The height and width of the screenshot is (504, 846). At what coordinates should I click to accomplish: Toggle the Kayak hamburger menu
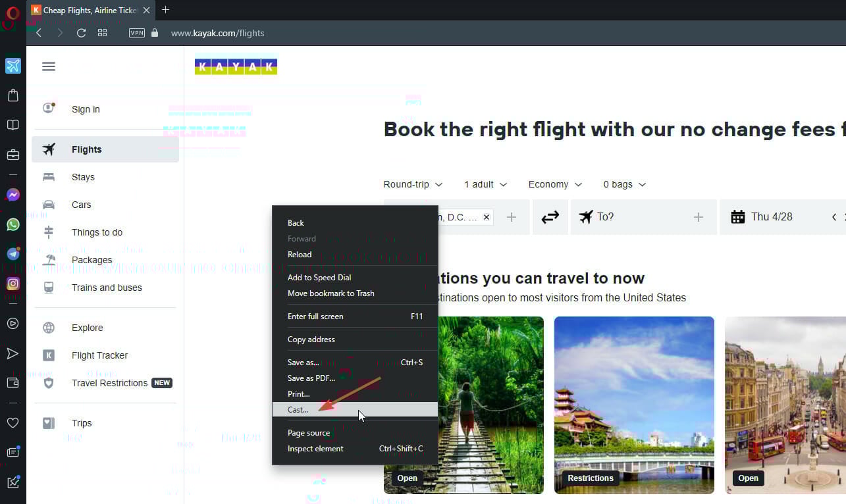pyautogui.click(x=49, y=66)
